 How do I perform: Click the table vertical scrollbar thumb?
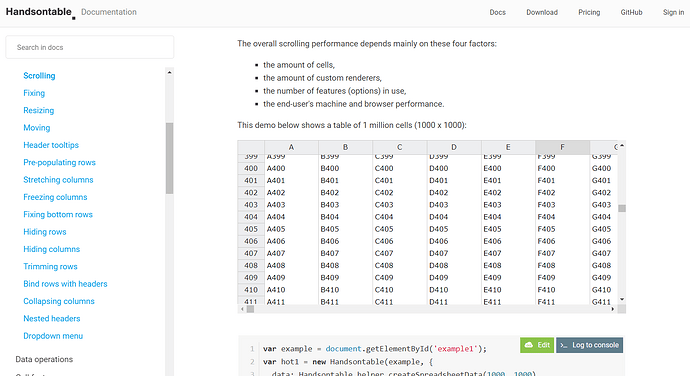click(x=622, y=208)
